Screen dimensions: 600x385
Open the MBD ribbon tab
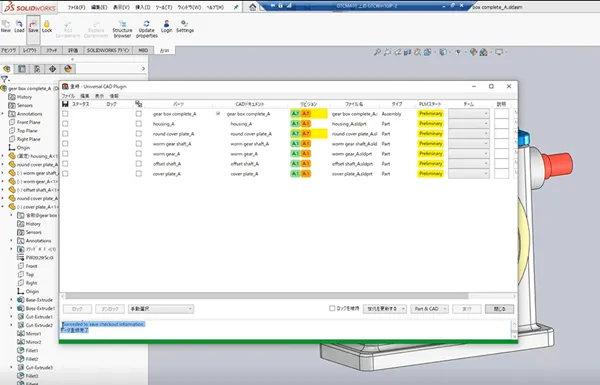coord(143,50)
